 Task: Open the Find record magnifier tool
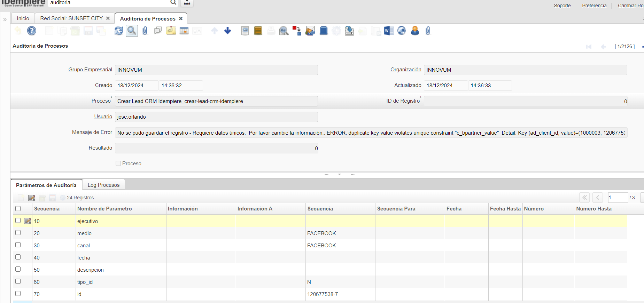[132, 31]
